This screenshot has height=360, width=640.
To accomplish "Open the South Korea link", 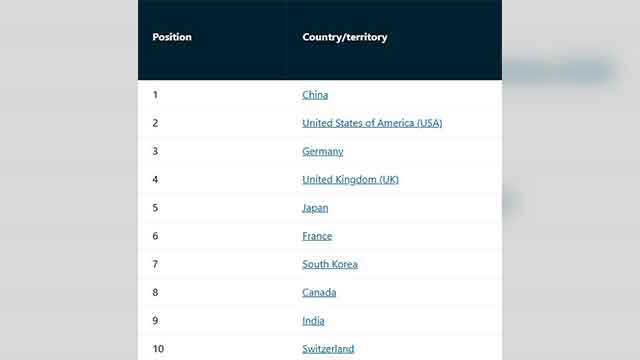I will coord(330,264).
